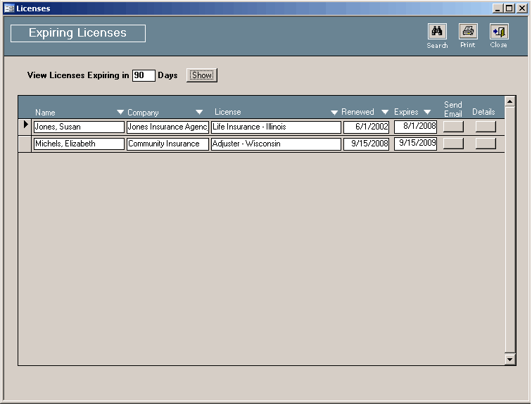This screenshot has height=404, width=532.
Task: Maximize the Licenses window
Action: pos(509,8)
